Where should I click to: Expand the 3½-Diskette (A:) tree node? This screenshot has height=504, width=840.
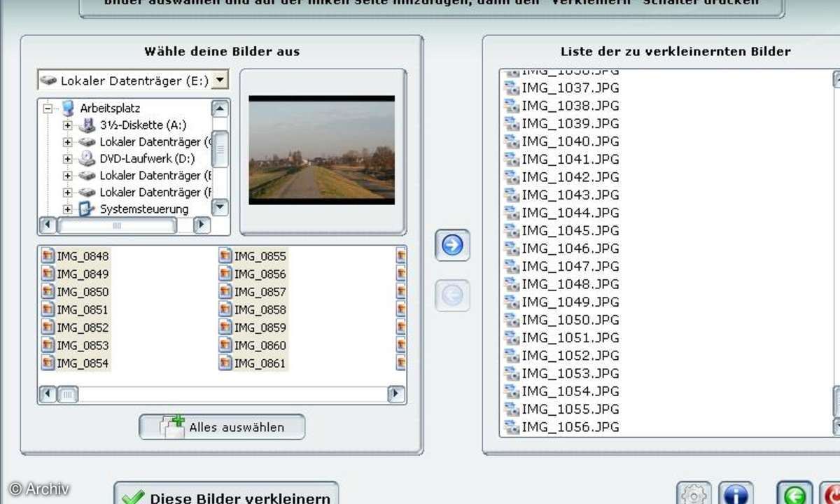click(x=68, y=126)
